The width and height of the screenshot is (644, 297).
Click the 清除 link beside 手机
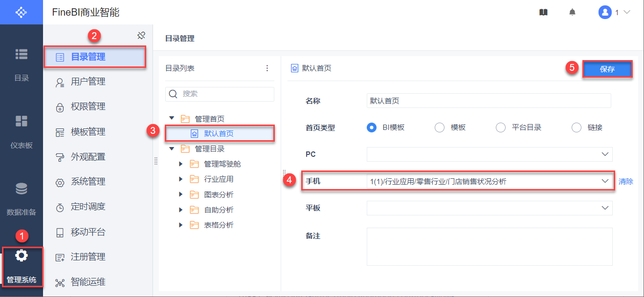pos(626,181)
